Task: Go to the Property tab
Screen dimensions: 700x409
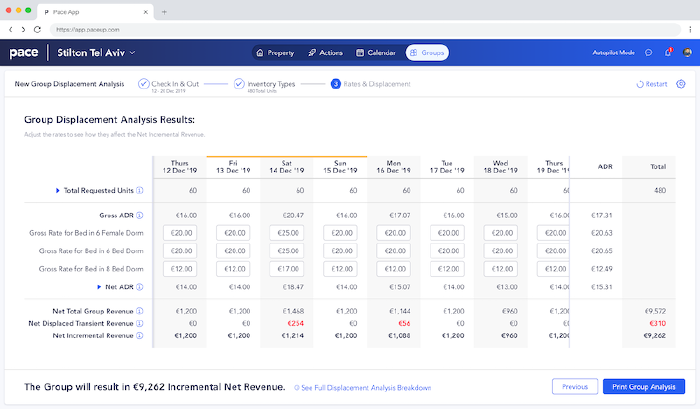Action: [x=273, y=52]
